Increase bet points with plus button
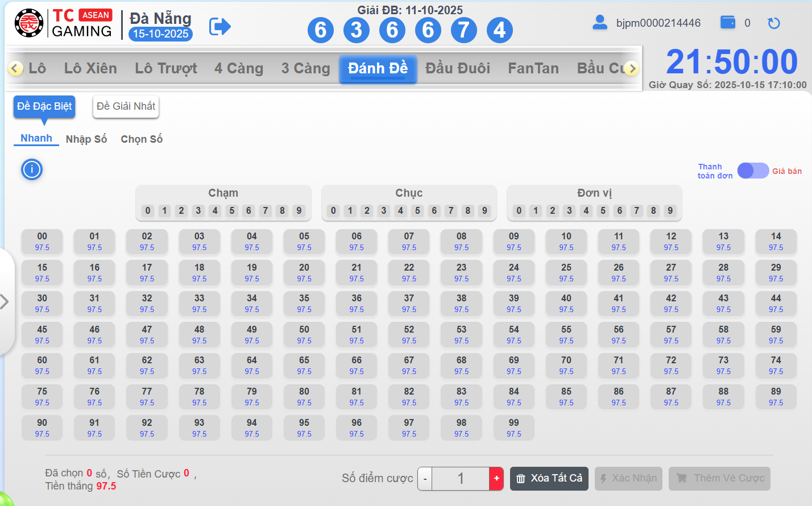The width and height of the screenshot is (812, 506). tap(496, 479)
